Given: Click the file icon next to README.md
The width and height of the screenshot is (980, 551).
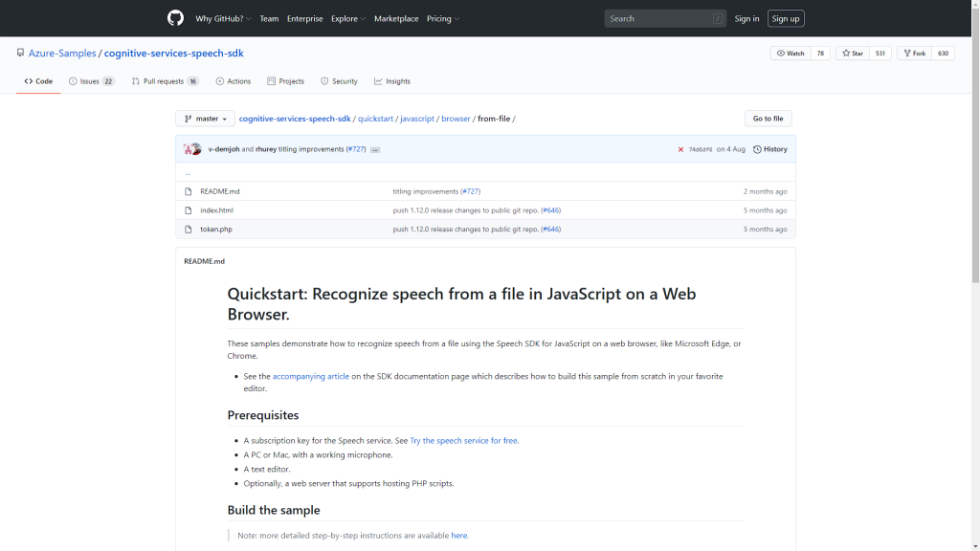Looking at the screenshot, I should pos(189,191).
